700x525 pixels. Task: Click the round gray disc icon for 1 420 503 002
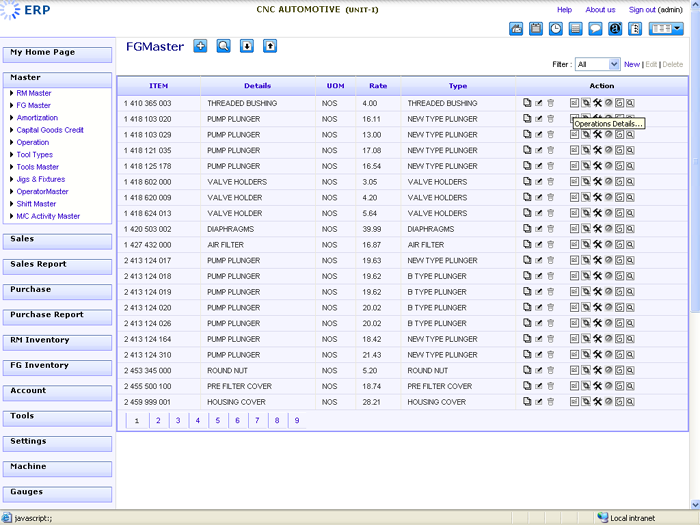[608, 229]
